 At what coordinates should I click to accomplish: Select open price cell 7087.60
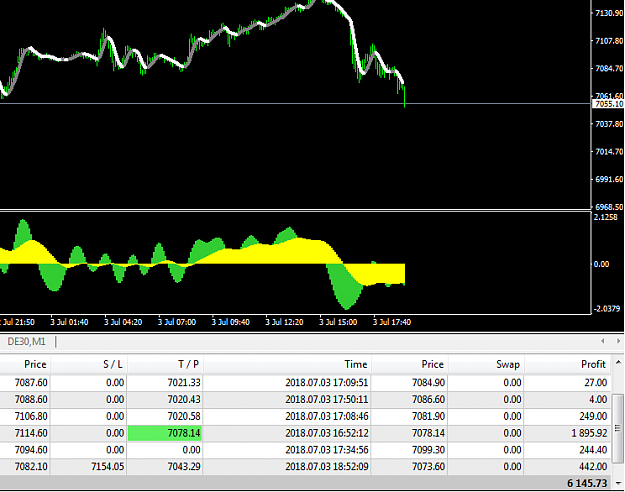31,383
